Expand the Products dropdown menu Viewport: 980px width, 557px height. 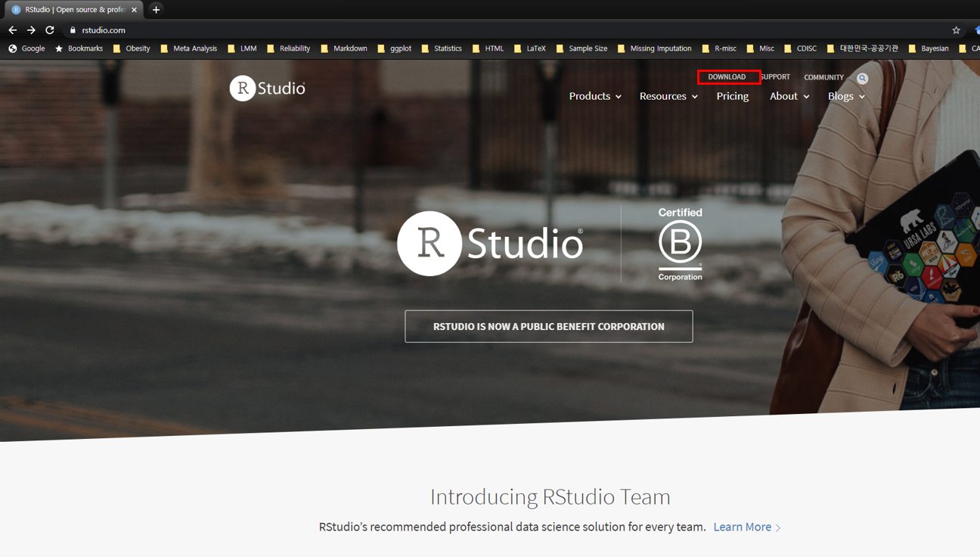click(x=595, y=96)
